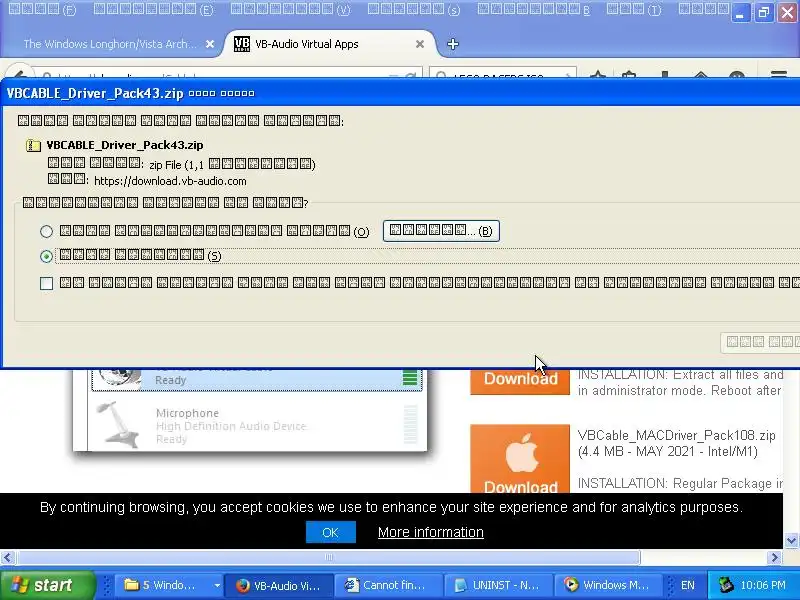The image size is (800, 600).
Task: Click the EN language indicator
Action: pos(688,585)
